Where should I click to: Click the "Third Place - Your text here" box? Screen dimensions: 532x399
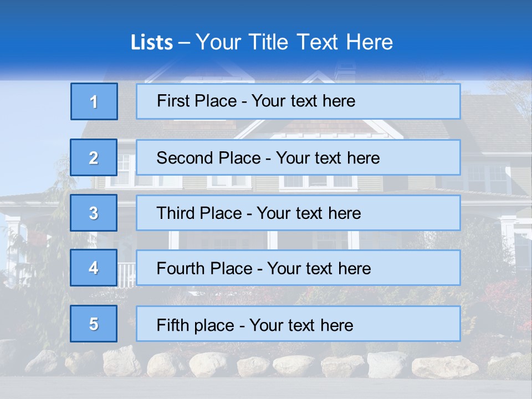click(x=298, y=213)
